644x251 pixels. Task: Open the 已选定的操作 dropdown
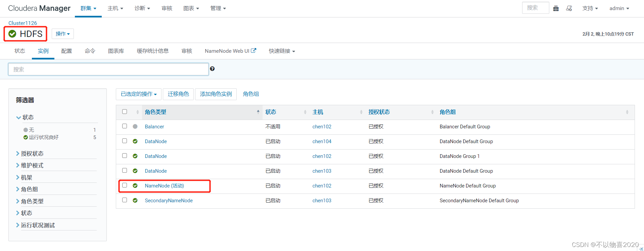pyautogui.click(x=139, y=94)
